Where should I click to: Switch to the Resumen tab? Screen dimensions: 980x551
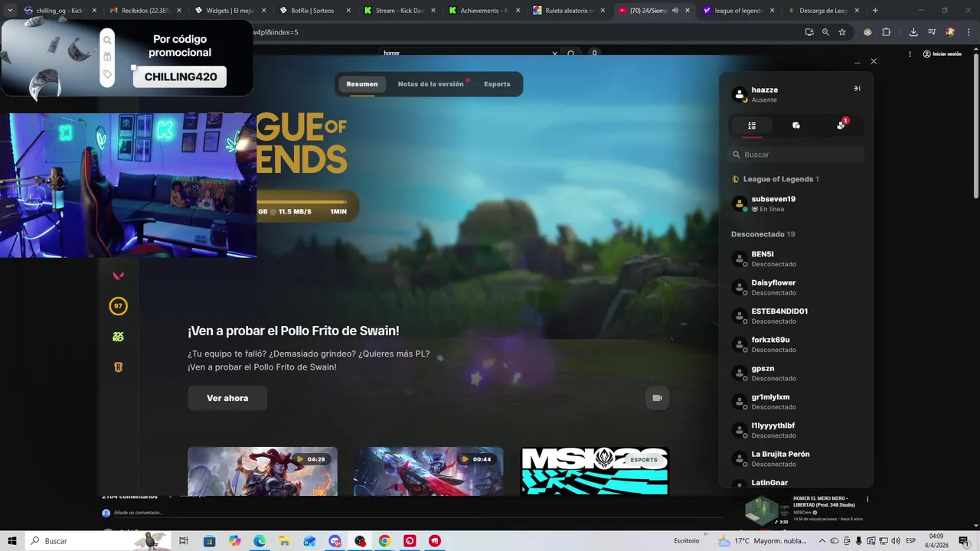coord(362,84)
